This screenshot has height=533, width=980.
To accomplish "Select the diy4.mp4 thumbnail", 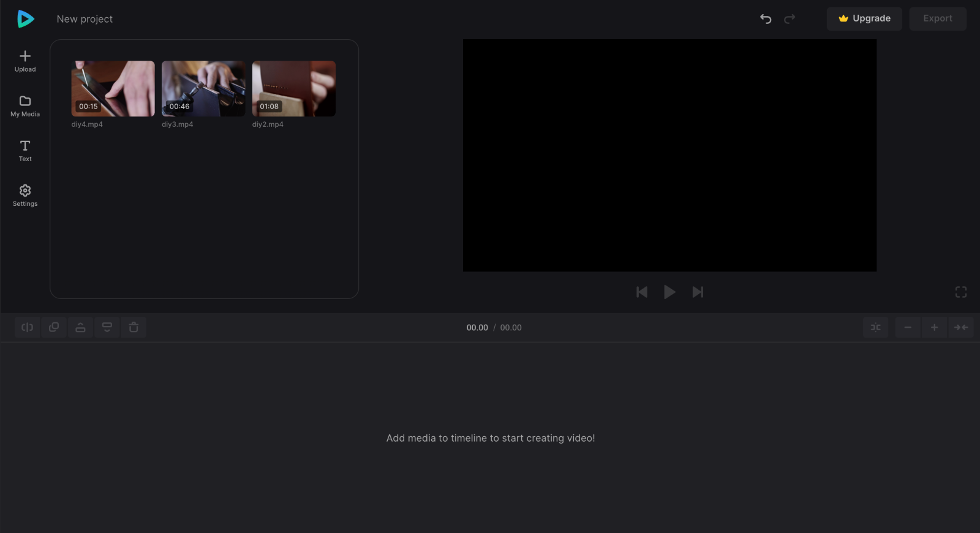I will click(x=113, y=88).
